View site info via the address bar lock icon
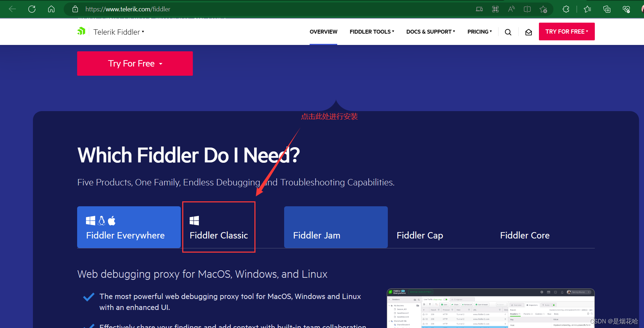This screenshot has height=328, width=644. coord(75,9)
